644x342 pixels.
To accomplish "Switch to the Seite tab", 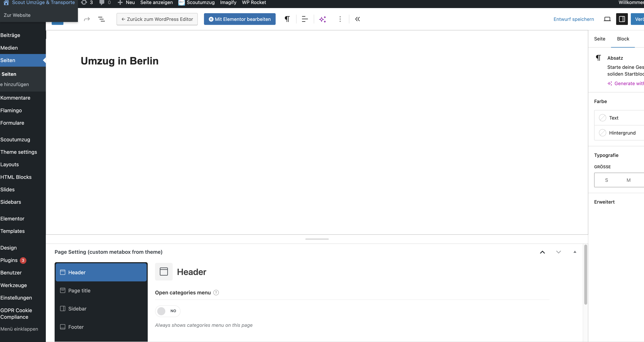I will click(599, 39).
